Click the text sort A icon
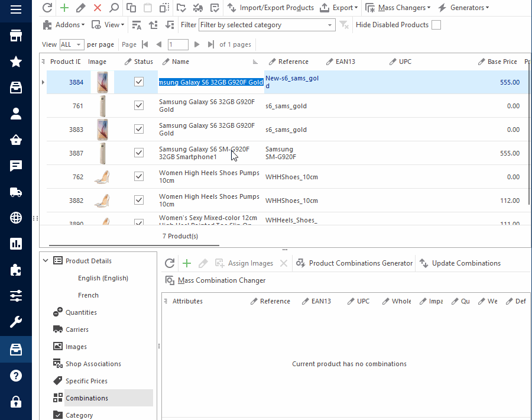The image size is (532, 420). pos(137,25)
